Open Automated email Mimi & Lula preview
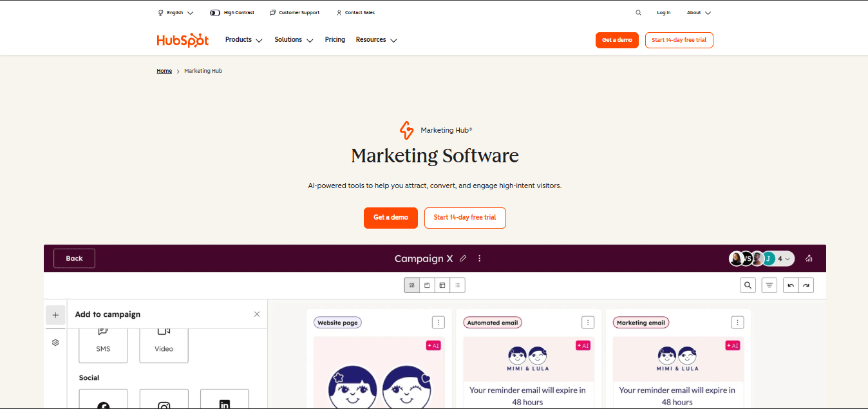868x409 pixels. tap(529, 359)
